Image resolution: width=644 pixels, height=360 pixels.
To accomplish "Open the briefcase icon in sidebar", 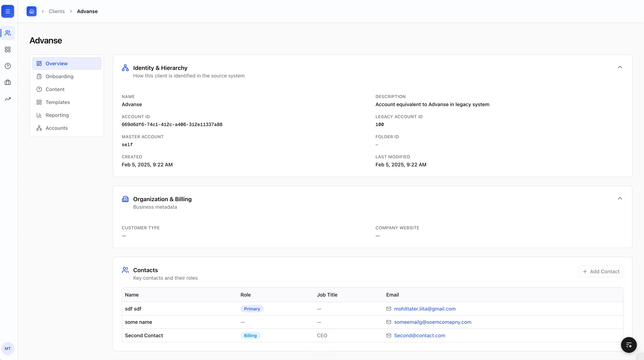I will point(8,82).
